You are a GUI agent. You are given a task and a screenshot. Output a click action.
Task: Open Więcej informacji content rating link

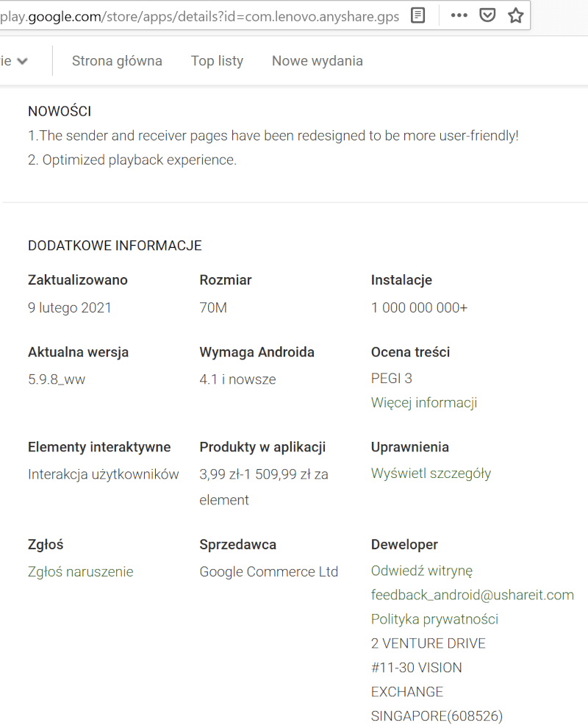click(x=424, y=402)
